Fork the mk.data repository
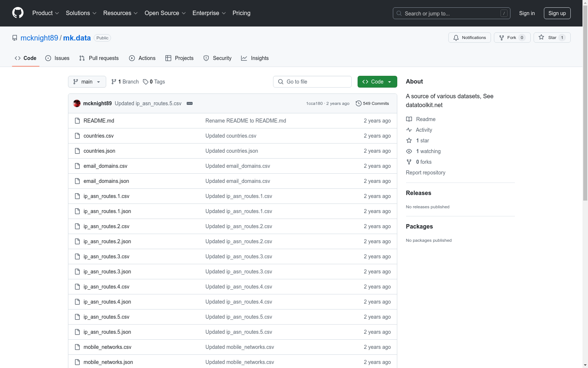 click(512, 38)
